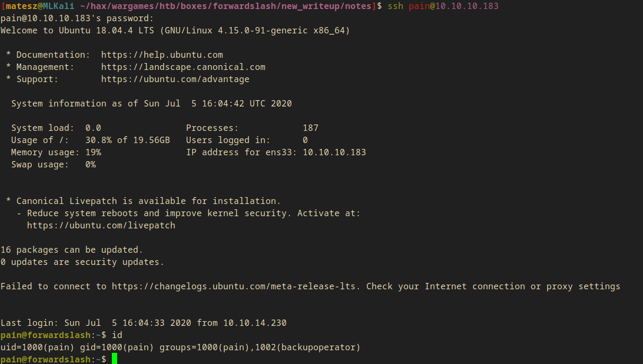The image size is (643, 364).
Task: Click the Processes count 187
Action: point(310,128)
